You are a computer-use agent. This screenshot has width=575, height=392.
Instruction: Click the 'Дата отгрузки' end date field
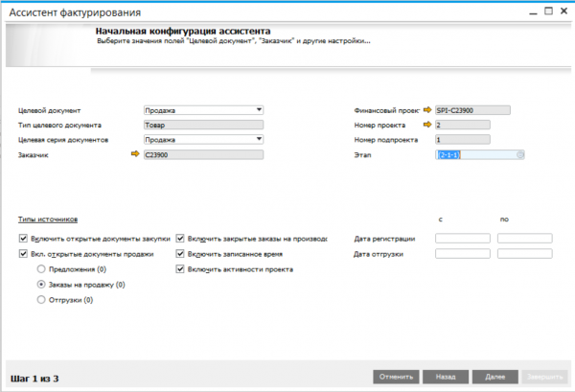pyautogui.click(x=524, y=254)
